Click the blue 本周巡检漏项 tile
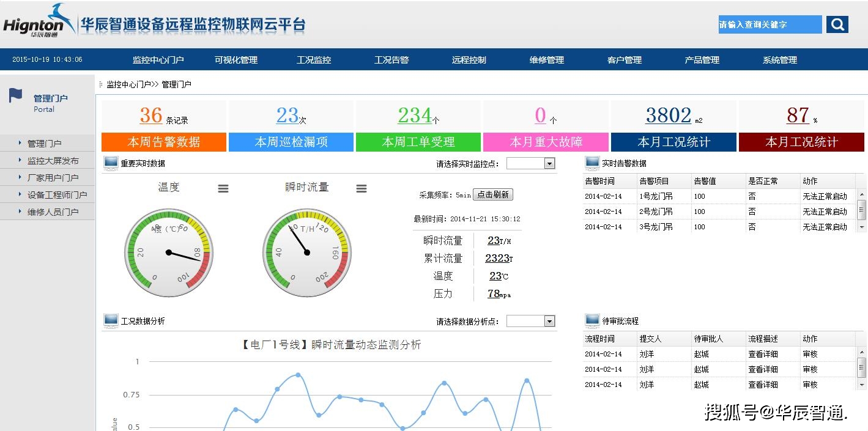 click(x=291, y=142)
